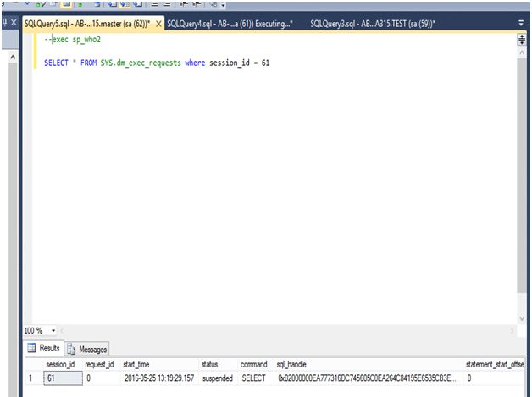Select the request_id cell value 0
This screenshot has width=532, height=397.
tap(102, 378)
